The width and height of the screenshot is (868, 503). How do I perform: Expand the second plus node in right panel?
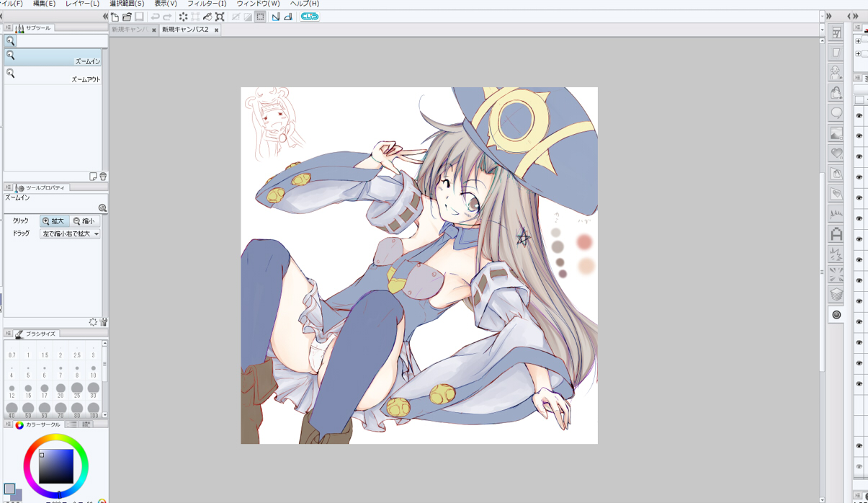[858, 54]
